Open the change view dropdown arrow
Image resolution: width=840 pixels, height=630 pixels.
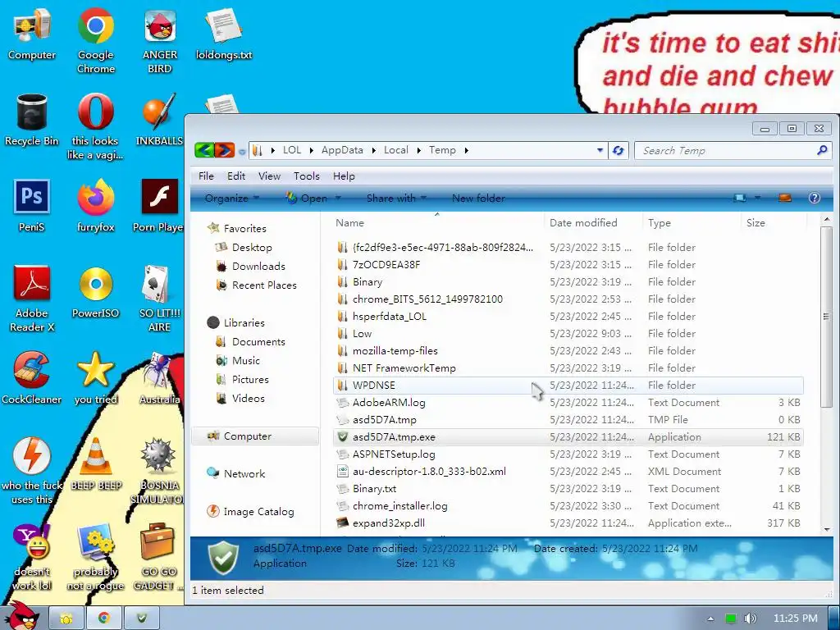point(757,199)
